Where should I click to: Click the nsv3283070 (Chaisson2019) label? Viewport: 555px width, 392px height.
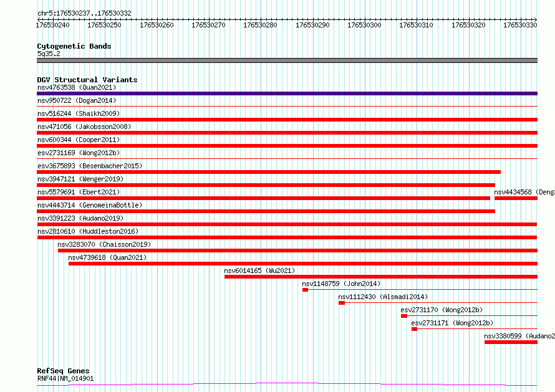[104, 244]
